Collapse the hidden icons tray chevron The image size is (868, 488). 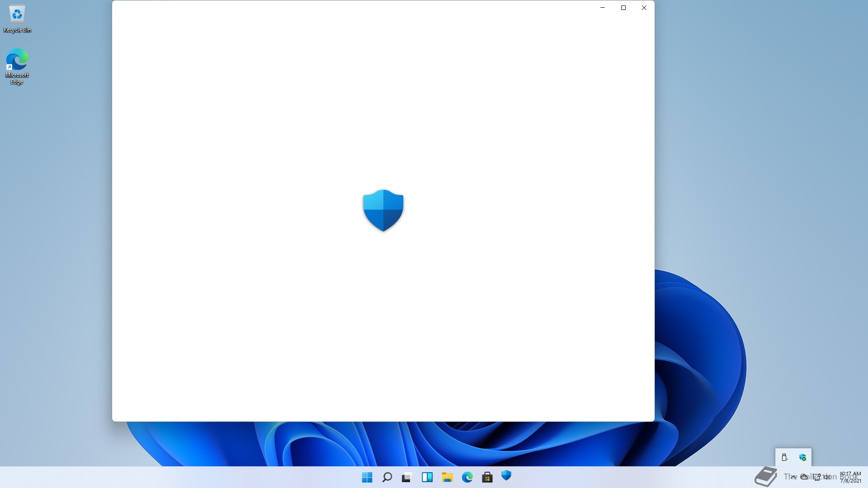[793, 477]
